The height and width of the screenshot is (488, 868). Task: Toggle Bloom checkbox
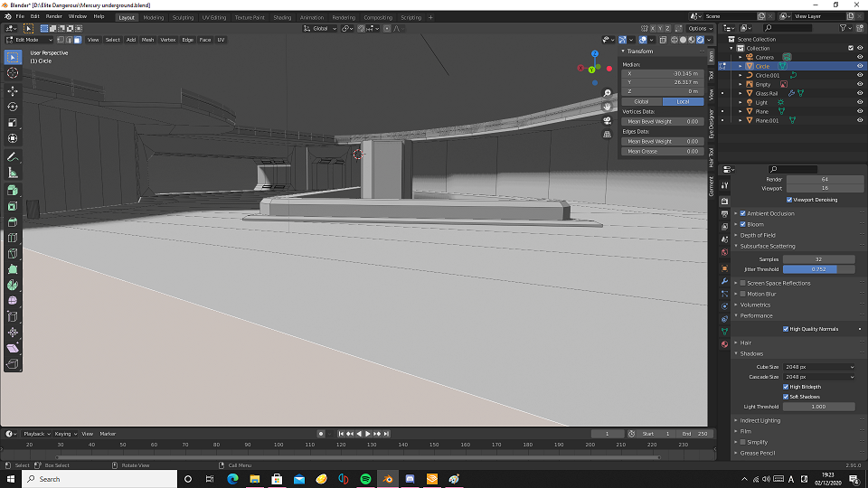pos(743,224)
